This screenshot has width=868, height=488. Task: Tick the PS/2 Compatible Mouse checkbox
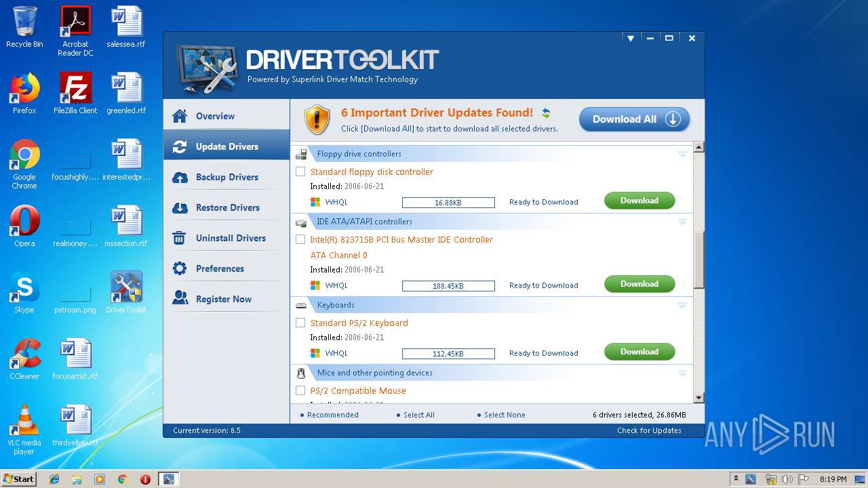(x=300, y=391)
